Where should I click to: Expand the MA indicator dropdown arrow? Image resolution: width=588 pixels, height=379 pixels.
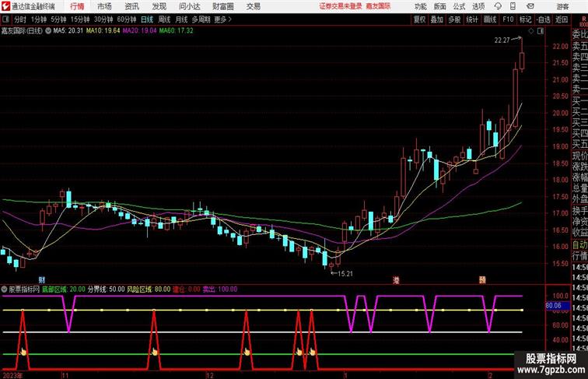(48, 31)
